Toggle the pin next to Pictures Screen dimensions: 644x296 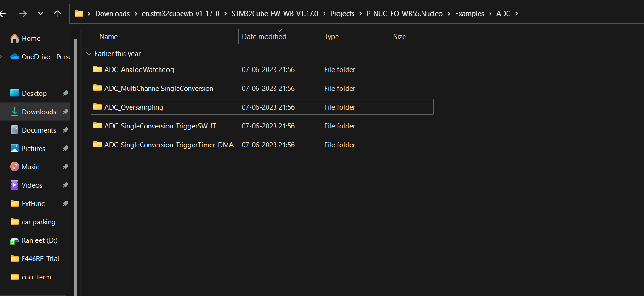coord(65,149)
